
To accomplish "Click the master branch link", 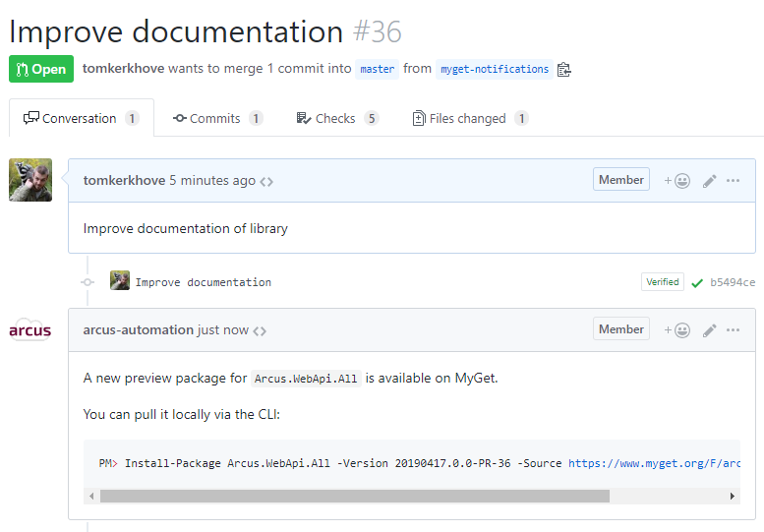I will pyautogui.click(x=378, y=69).
